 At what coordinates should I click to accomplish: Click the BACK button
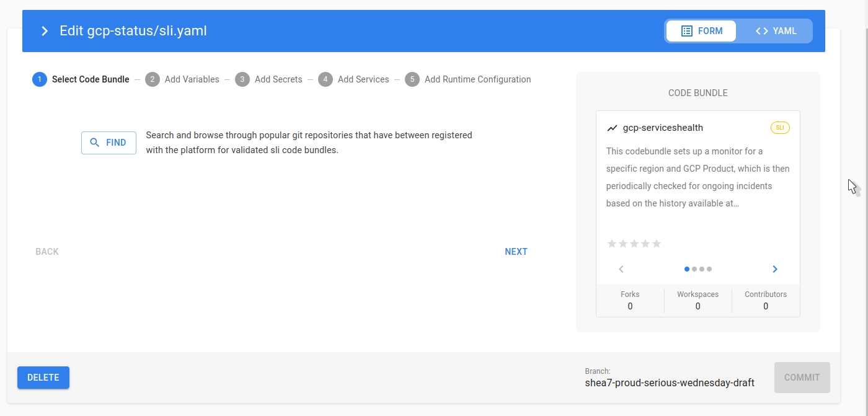(x=47, y=252)
